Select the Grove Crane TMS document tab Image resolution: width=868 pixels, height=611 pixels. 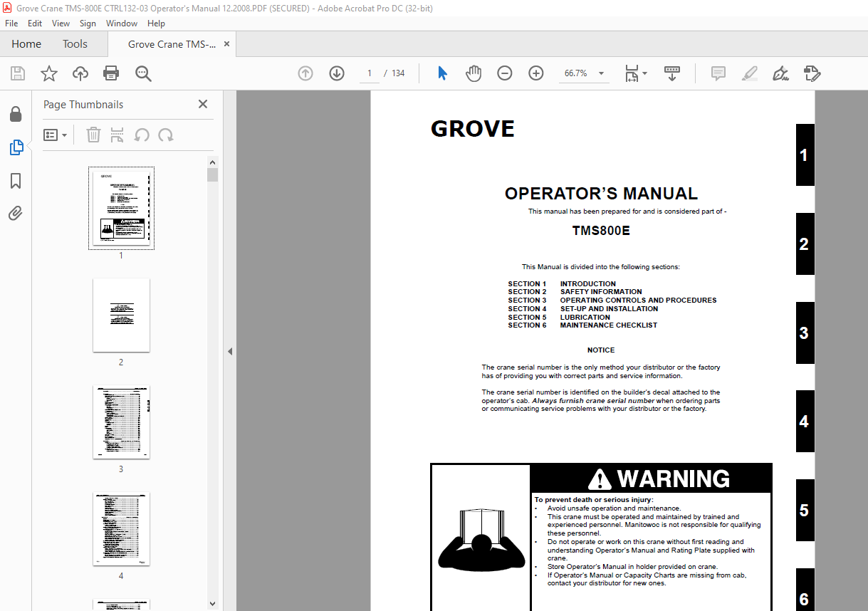(172, 44)
